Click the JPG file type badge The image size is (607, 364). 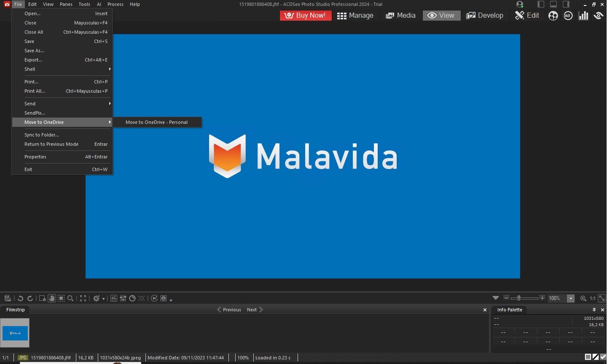click(22, 358)
